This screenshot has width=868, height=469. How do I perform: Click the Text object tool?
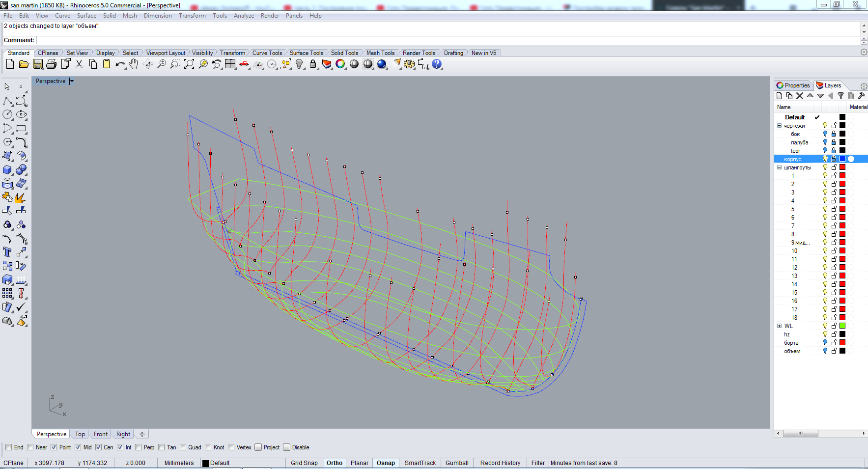pos(7,252)
